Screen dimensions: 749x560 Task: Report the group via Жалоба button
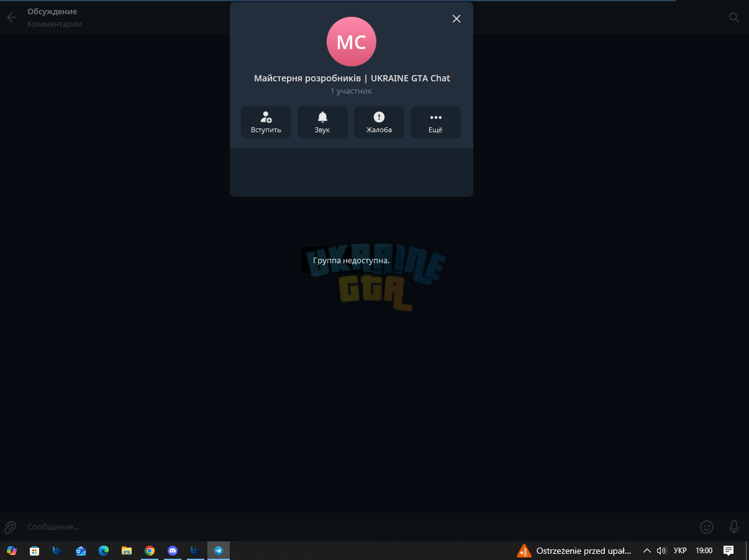coord(379,122)
